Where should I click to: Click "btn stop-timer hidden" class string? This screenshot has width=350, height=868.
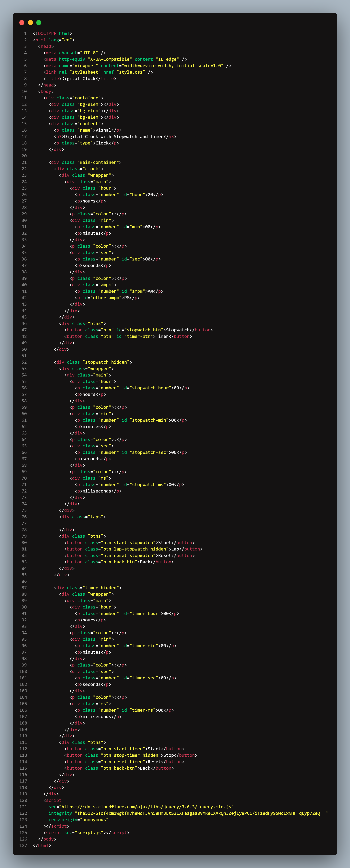131,755
